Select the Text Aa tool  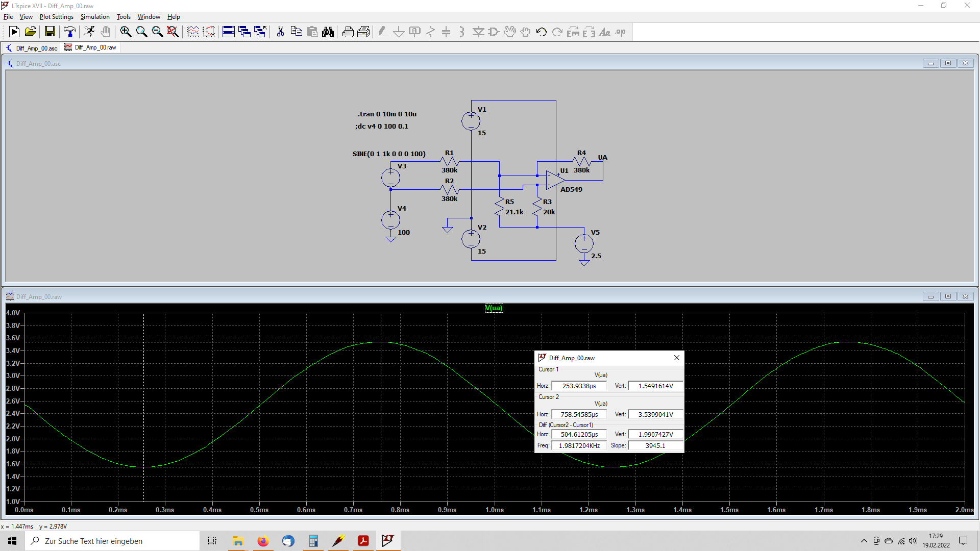click(605, 32)
